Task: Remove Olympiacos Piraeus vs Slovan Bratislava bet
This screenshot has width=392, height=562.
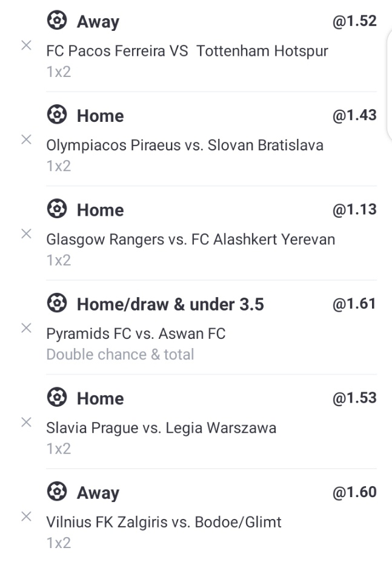Action: [26, 139]
